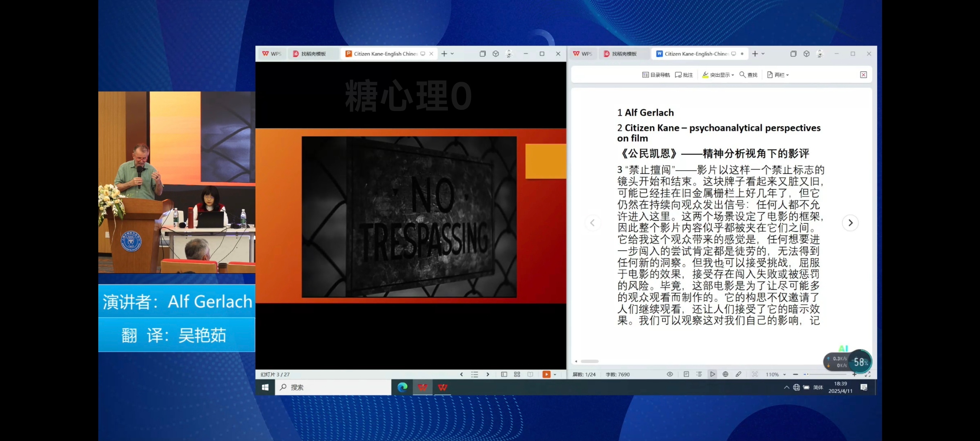980x441 pixels.
Task: Click 字数: 7690 word count in status bar
Action: point(618,374)
